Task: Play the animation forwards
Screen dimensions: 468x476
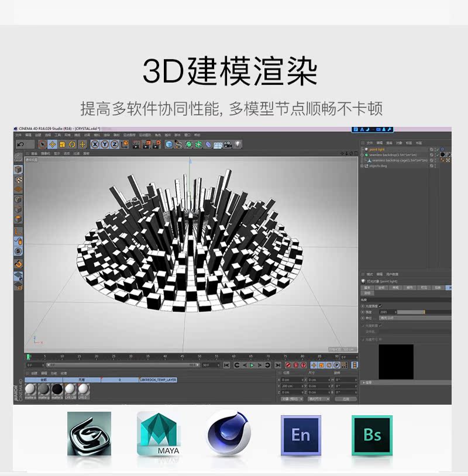Action: tap(252, 365)
